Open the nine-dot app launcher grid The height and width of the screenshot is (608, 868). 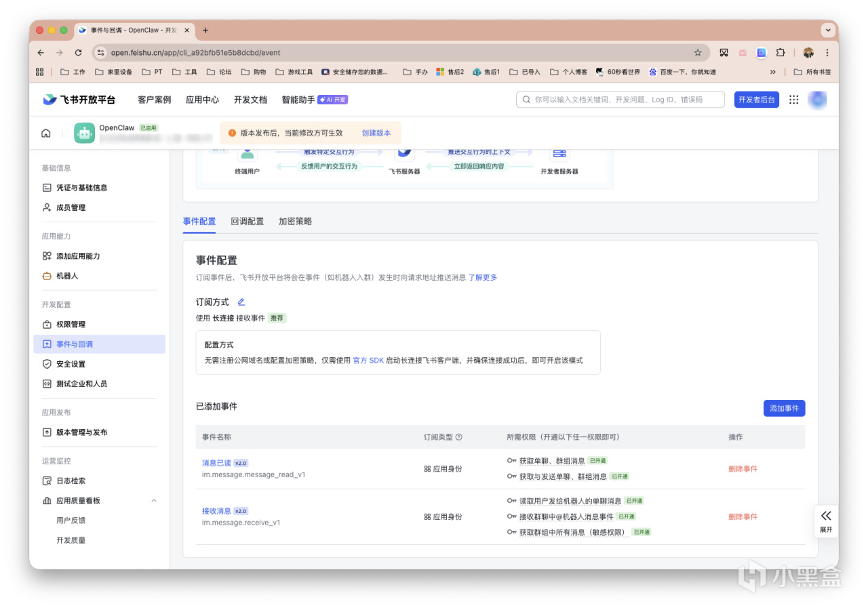pyautogui.click(x=794, y=100)
